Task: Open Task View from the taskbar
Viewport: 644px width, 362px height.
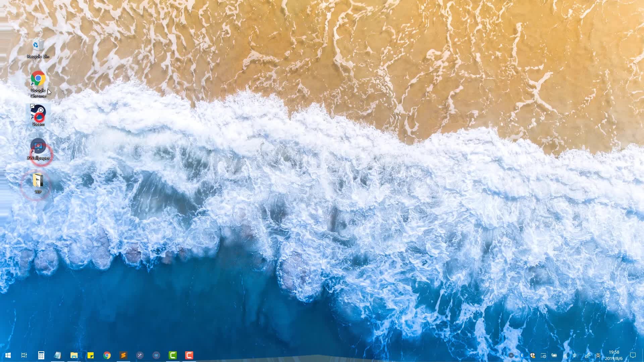Action: [x=24, y=355]
